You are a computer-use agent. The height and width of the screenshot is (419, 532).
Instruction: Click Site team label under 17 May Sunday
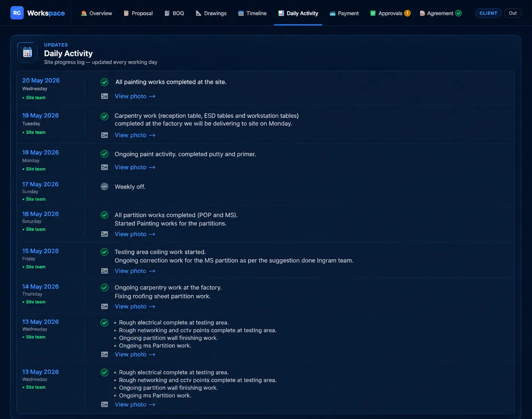coord(34,199)
